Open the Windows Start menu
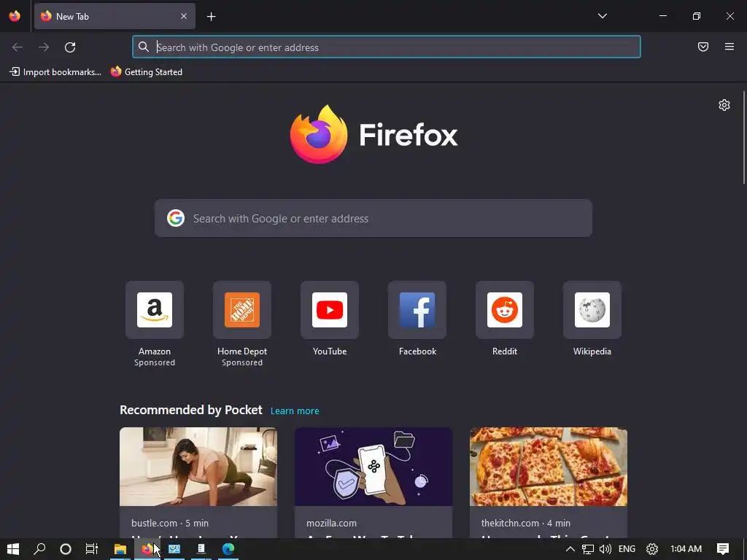The image size is (747, 560). click(13, 549)
